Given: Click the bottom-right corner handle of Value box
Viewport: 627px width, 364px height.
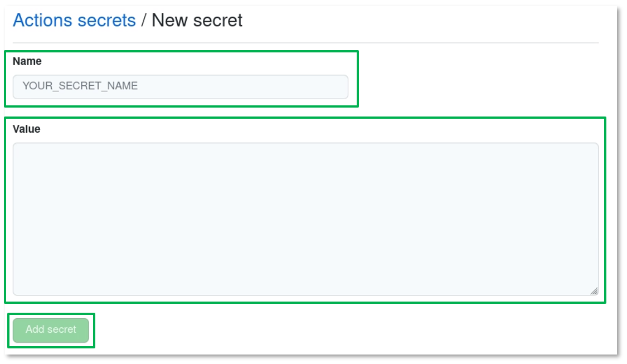Looking at the screenshot, I should tap(594, 290).
